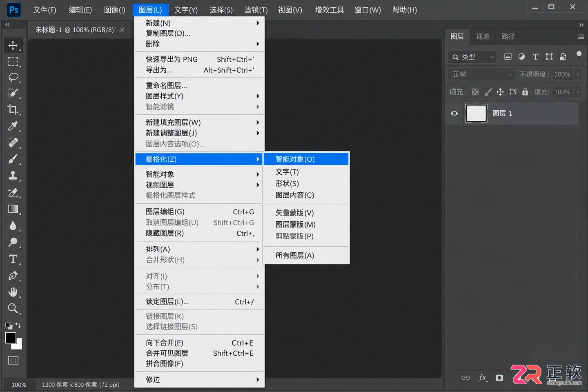Switch to the 路径 tab
This screenshot has width=588, height=392.
point(508,37)
